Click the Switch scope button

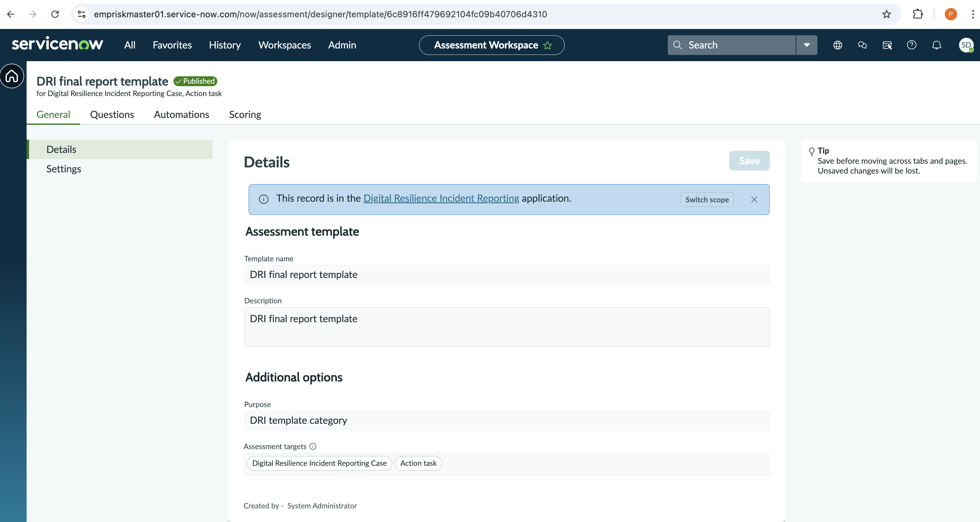(707, 200)
